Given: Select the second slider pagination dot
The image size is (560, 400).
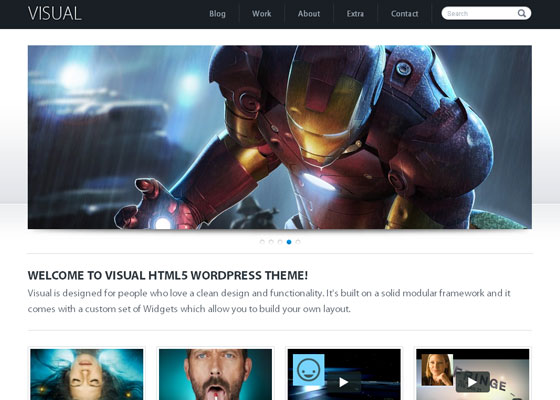Looking at the screenshot, I should click(271, 242).
